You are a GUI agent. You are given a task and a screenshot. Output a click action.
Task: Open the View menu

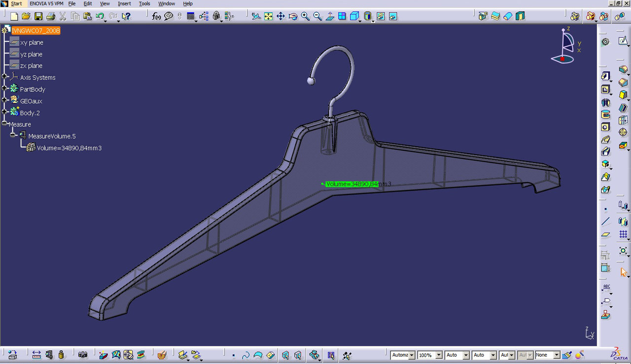(105, 3)
